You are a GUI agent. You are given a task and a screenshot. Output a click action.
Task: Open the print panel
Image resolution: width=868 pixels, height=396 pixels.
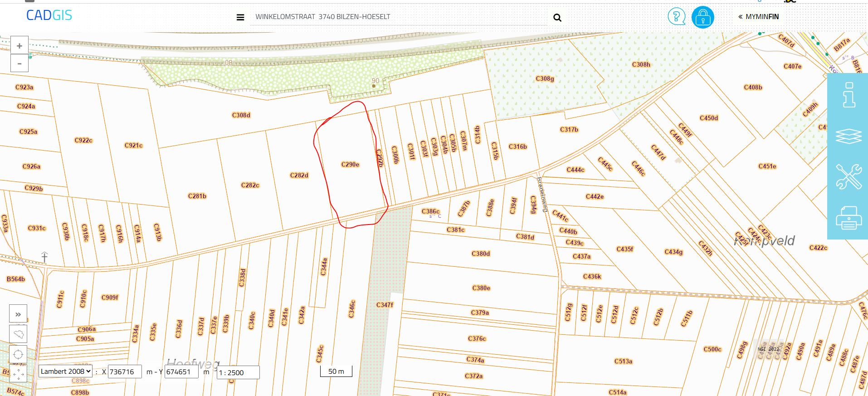click(x=848, y=218)
